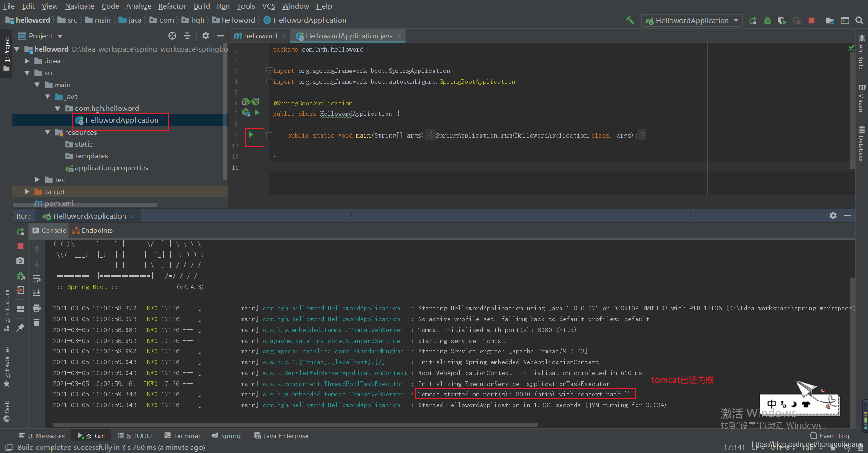Close HellowordApplication.java editor tab
The height and width of the screenshot is (453, 868).
[399, 36]
